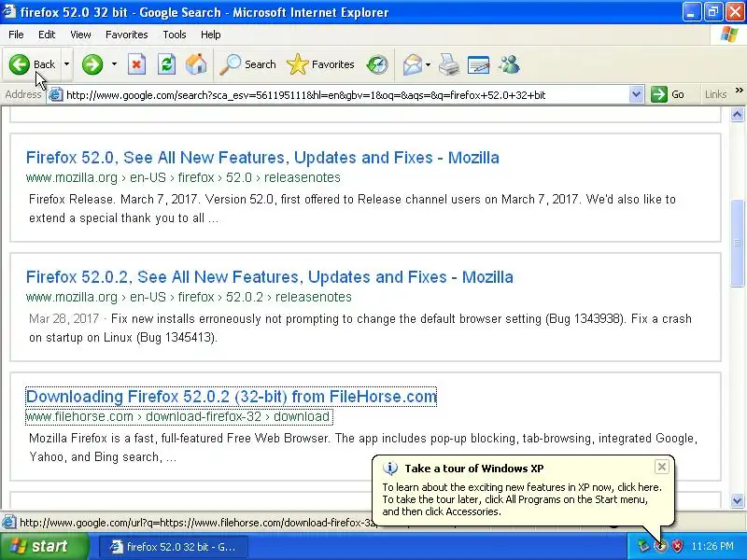Viewport: 747px width, 560px height.
Task: Click the vertical scrollbar thumb
Action: [x=737, y=244]
